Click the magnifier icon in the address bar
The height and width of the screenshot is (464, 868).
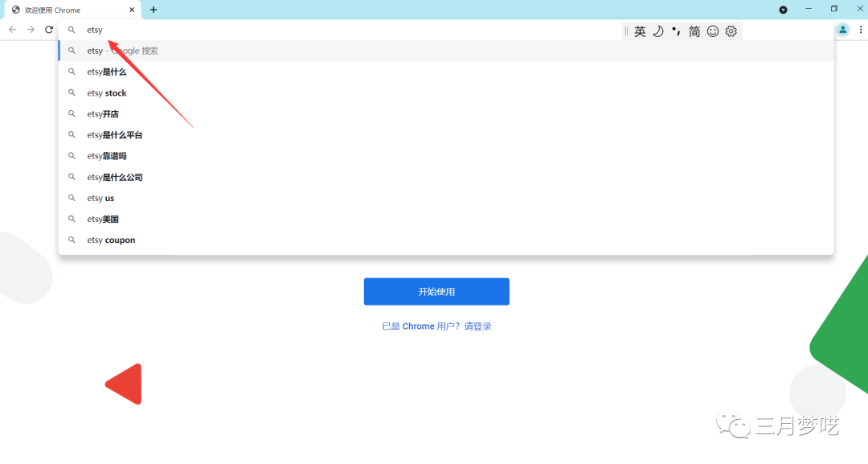point(72,30)
